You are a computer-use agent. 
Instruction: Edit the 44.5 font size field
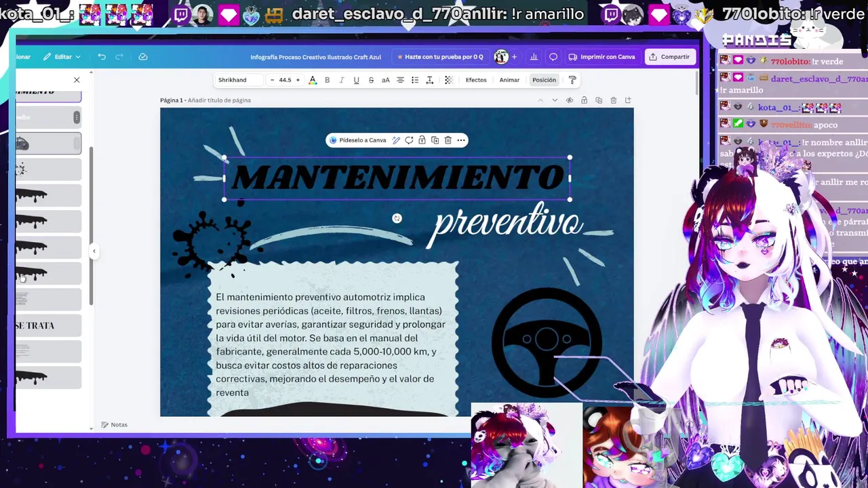tap(285, 80)
